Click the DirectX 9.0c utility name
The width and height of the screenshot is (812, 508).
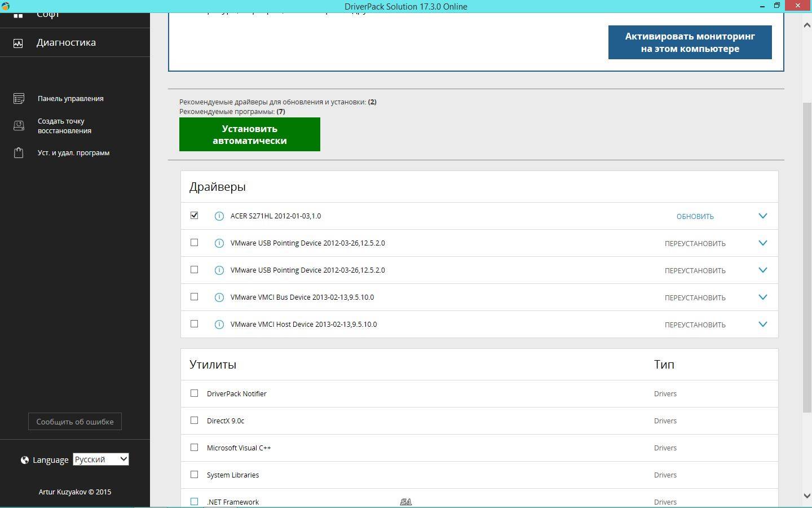tap(226, 421)
